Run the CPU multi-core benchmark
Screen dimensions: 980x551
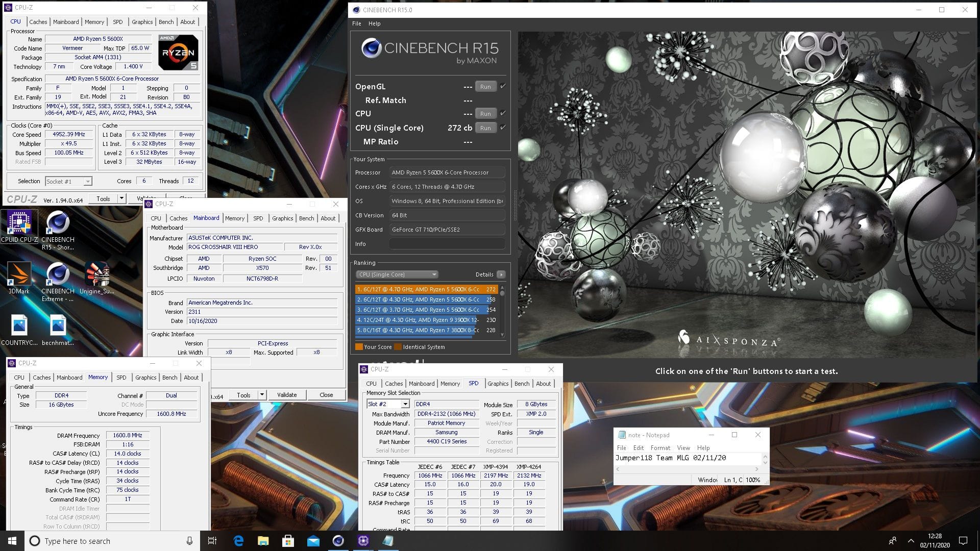pos(485,114)
